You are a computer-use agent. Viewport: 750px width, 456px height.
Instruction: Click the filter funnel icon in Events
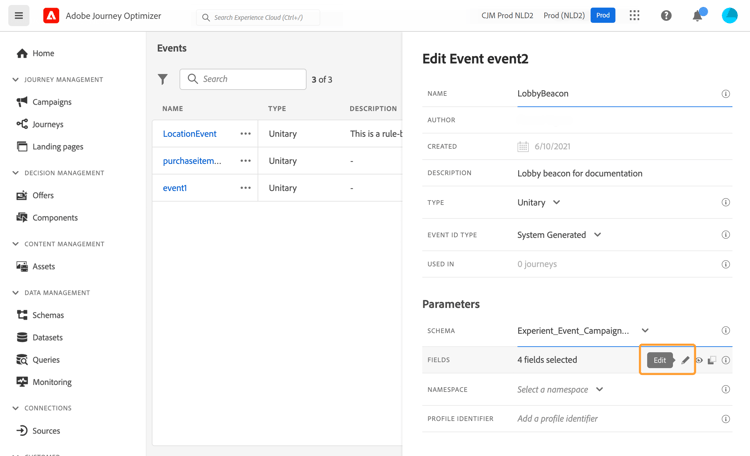(163, 79)
